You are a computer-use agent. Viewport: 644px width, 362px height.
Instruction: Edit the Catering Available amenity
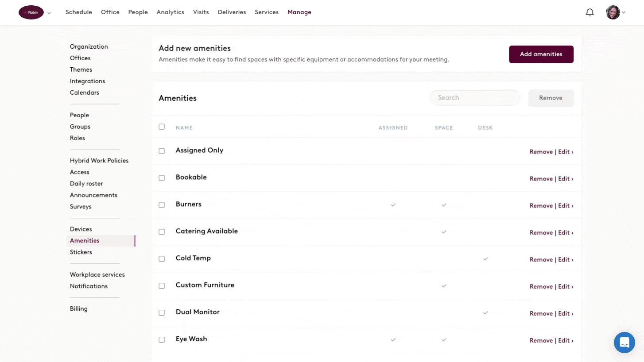[566, 233]
